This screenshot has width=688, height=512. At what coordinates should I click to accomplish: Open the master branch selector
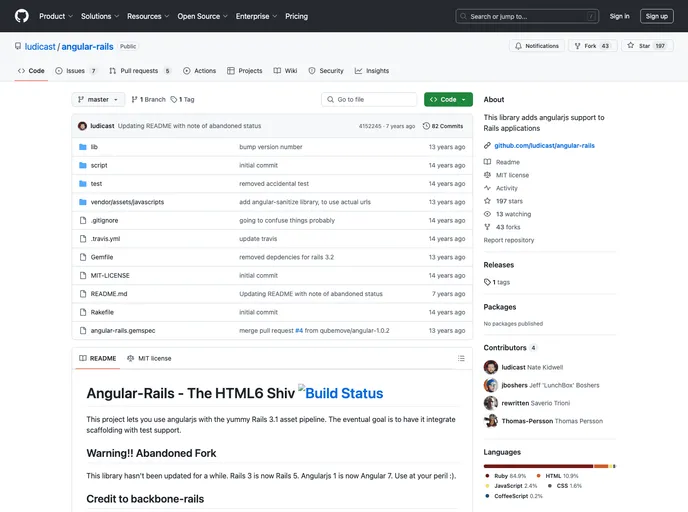pyautogui.click(x=98, y=100)
